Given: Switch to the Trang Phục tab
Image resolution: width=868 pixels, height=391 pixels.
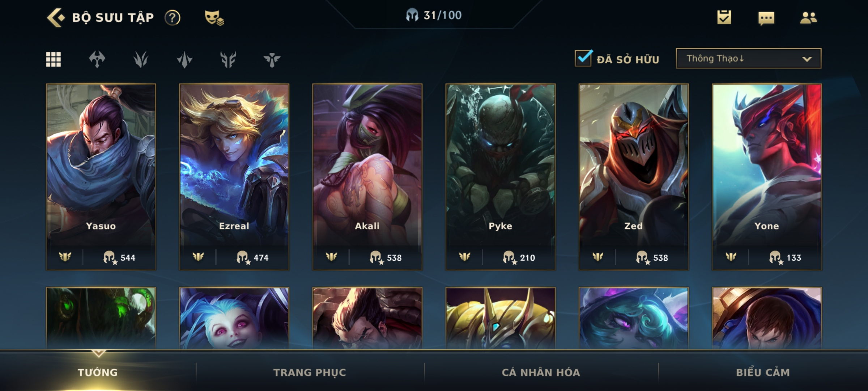Looking at the screenshot, I should coord(310,372).
